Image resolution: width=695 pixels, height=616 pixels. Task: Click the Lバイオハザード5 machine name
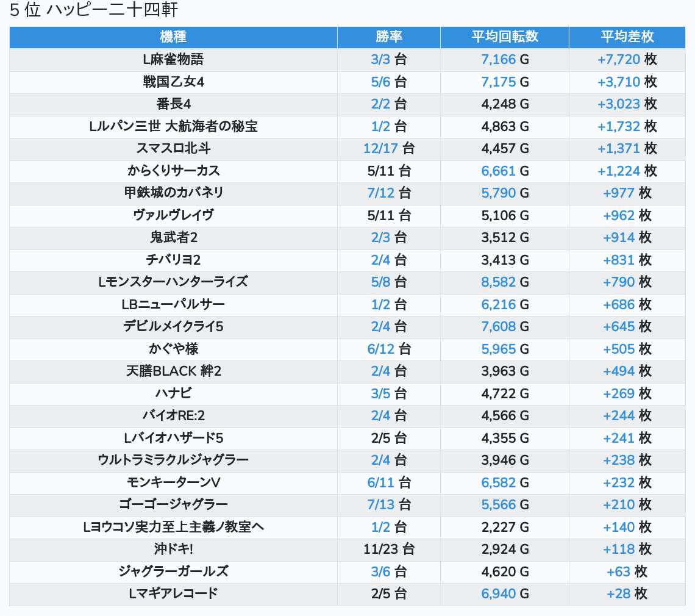173,438
